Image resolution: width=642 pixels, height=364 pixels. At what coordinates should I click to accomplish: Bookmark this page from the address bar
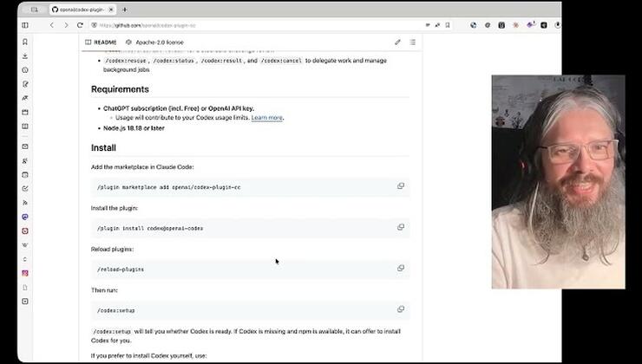click(448, 25)
